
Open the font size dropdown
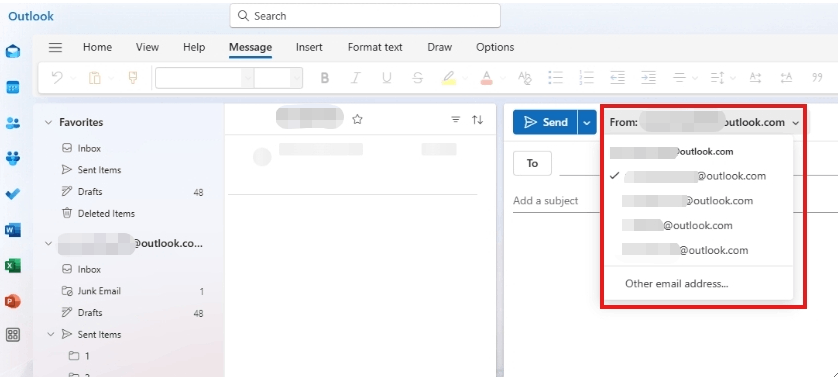(296, 78)
